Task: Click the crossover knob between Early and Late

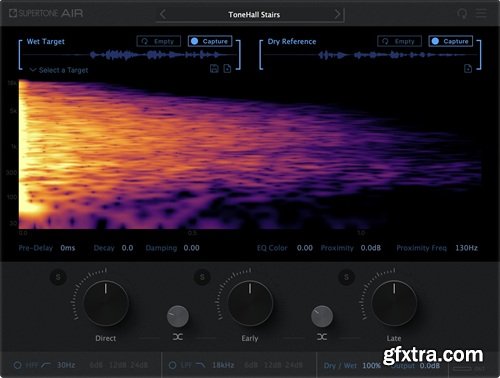Action: (322, 316)
